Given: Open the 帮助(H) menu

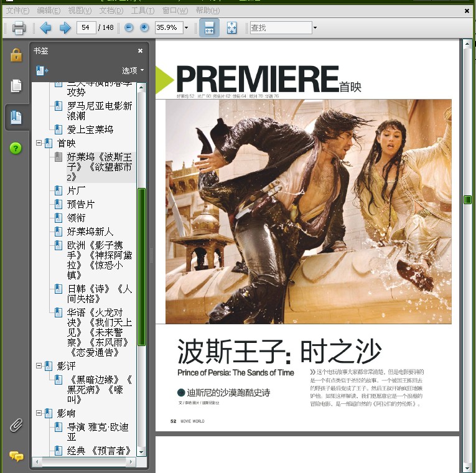Looking at the screenshot, I should tap(208, 11).
